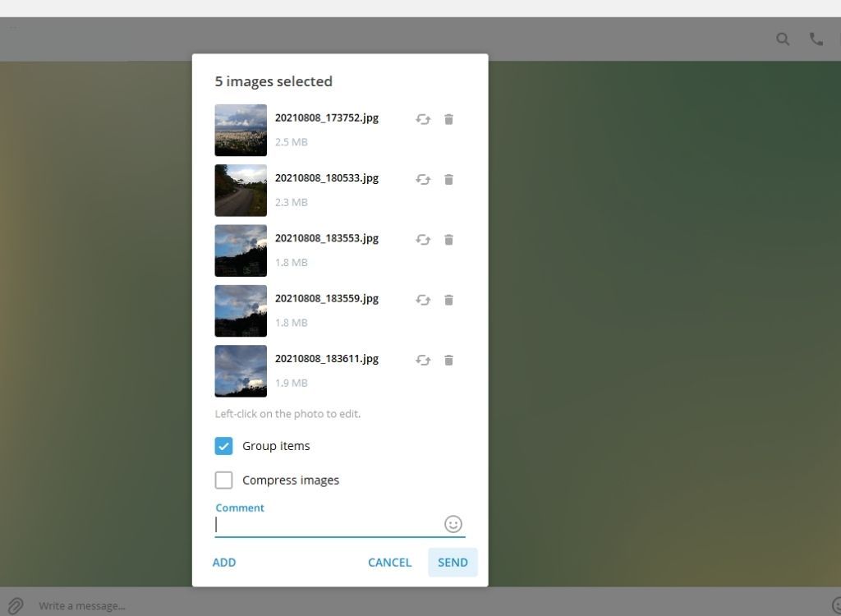
Task: Replace the file 20210808_173752.jpg
Action: coord(423,119)
